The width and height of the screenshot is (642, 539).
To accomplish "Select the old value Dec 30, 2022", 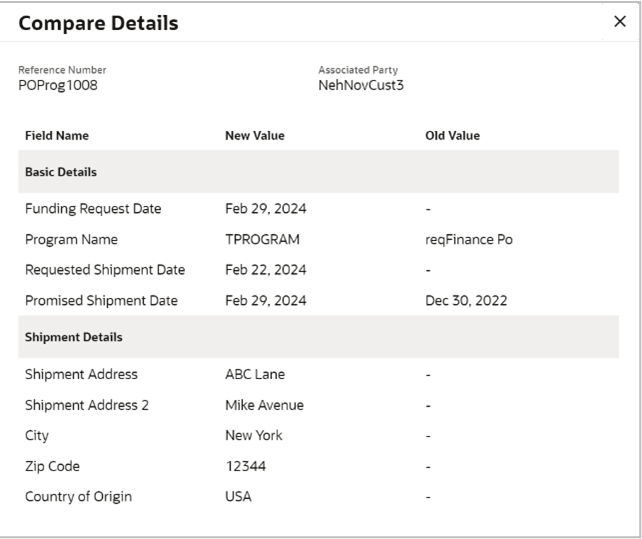I will [466, 300].
